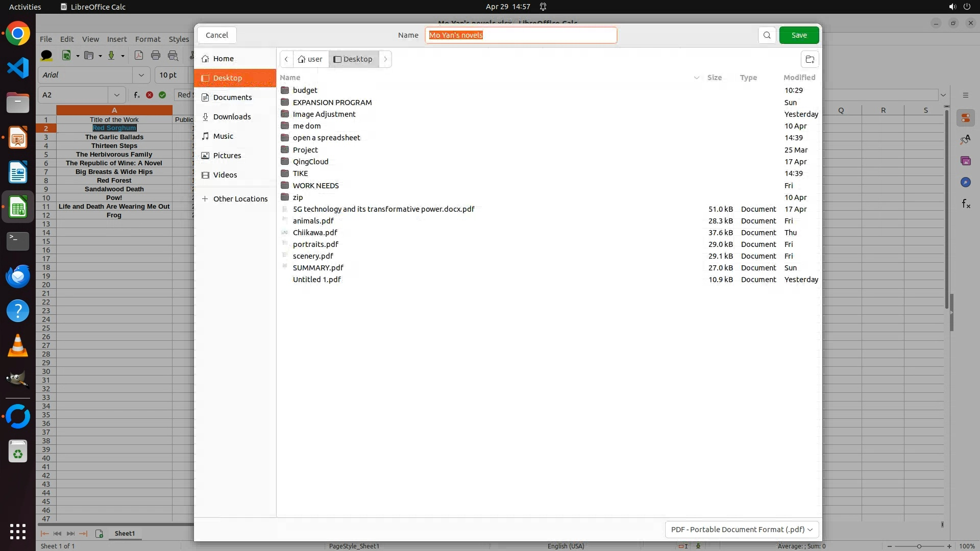The height and width of the screenshot is (551, 980).
Task: Switch to Sheet1 tab
Action: [x=125, y=534]
